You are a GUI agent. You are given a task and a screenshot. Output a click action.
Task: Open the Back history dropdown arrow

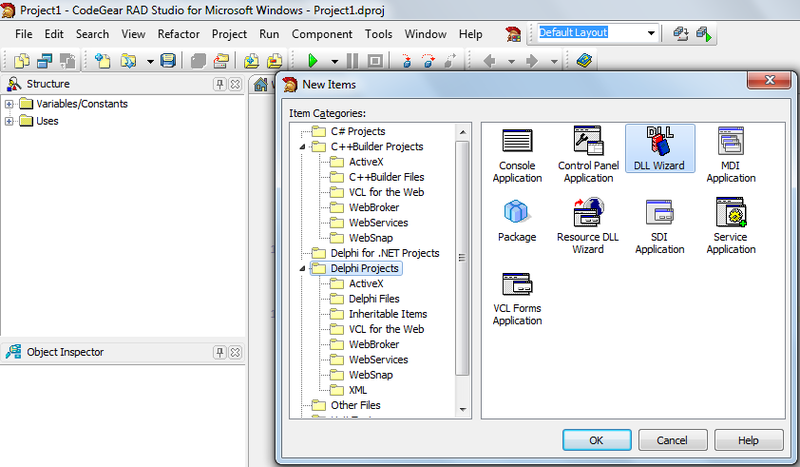pyautogui.click(x=511, y=62)
